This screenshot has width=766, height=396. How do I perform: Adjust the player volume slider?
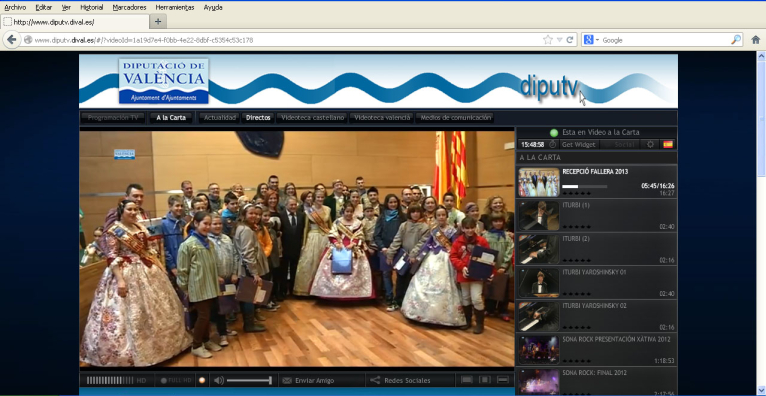[x=249, y=380]
